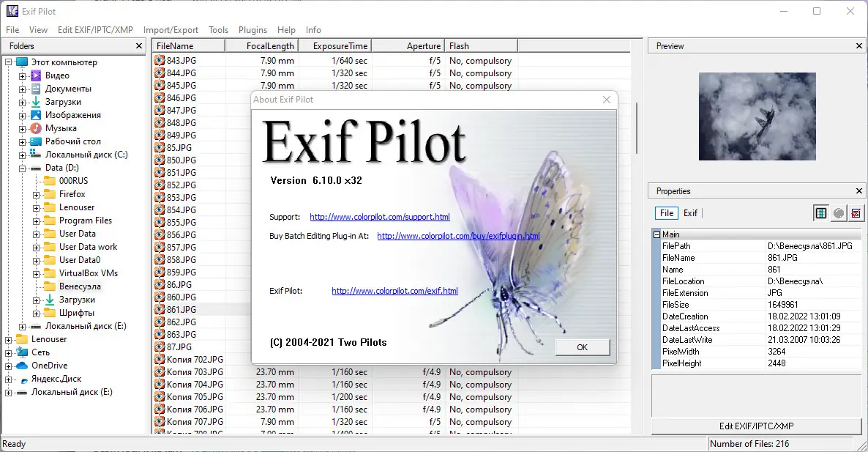This screenshot has height=452, width=868.
Task: Open the colorpilot.com/exif.html link
Action: (x=394, y=291)
